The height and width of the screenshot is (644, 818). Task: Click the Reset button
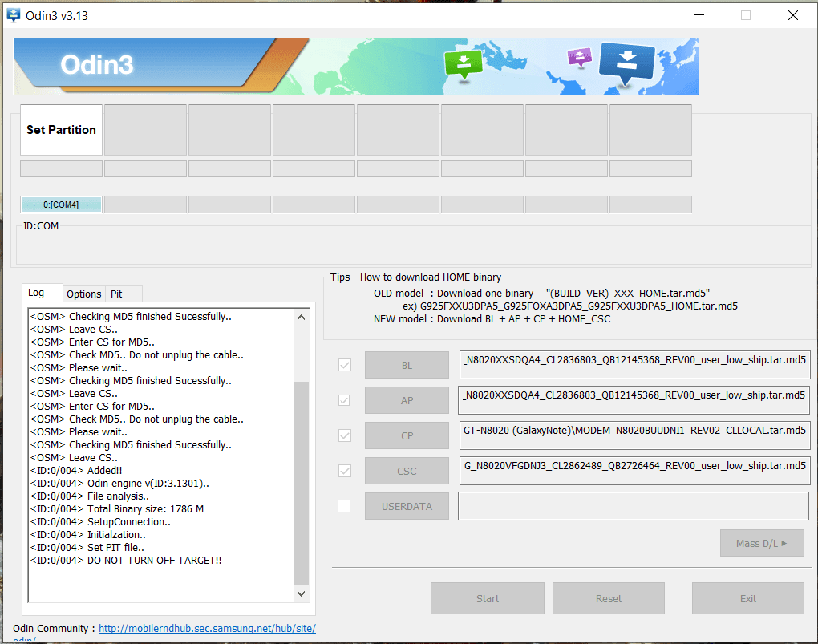coord(608,598)
